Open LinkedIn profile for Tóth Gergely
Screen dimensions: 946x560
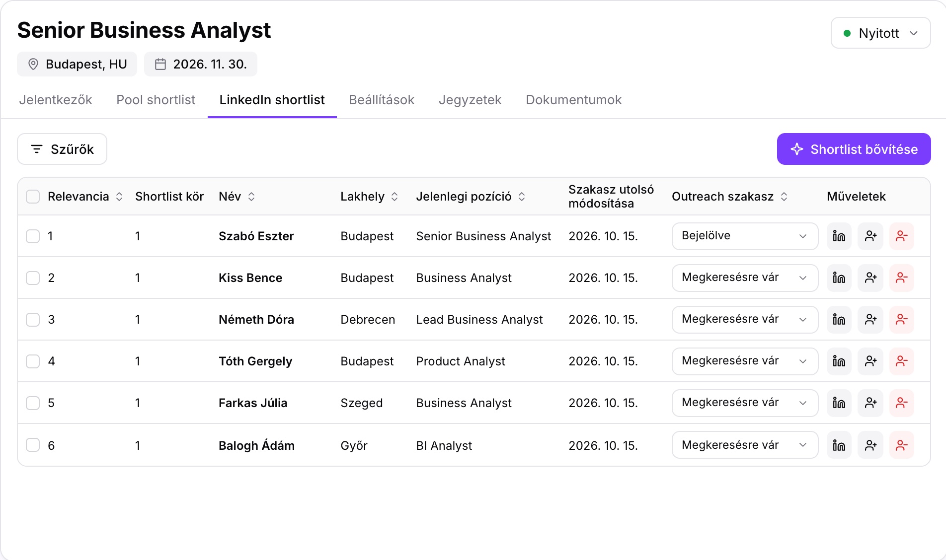click(839, 361)
